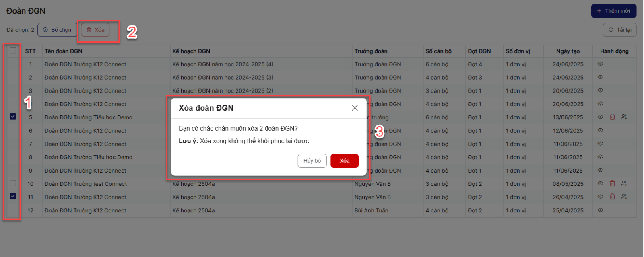Close the Xóa đoàn ĐGN dialog with X
Screen dimensions: 644x257
tap(355, 108)
